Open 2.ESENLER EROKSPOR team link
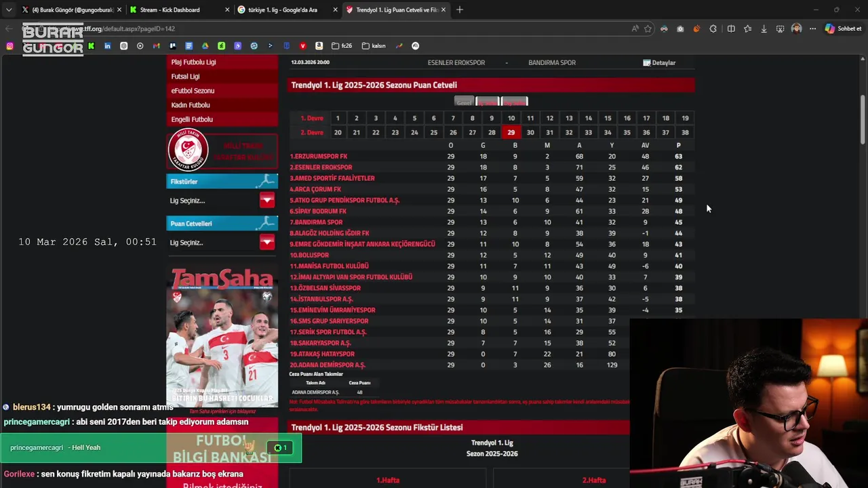Screen dimensions: 868x488 321,167
